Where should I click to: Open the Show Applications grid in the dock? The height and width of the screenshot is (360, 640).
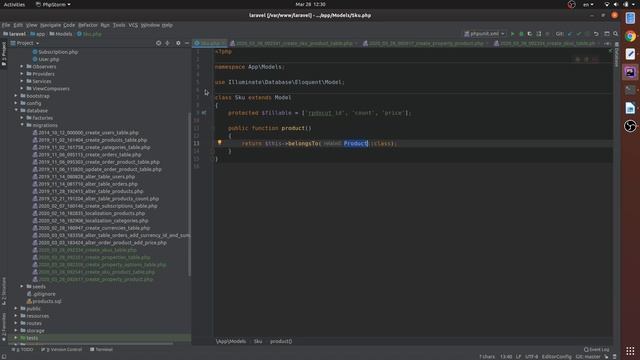pyautogui.click(x=630, y=351)
